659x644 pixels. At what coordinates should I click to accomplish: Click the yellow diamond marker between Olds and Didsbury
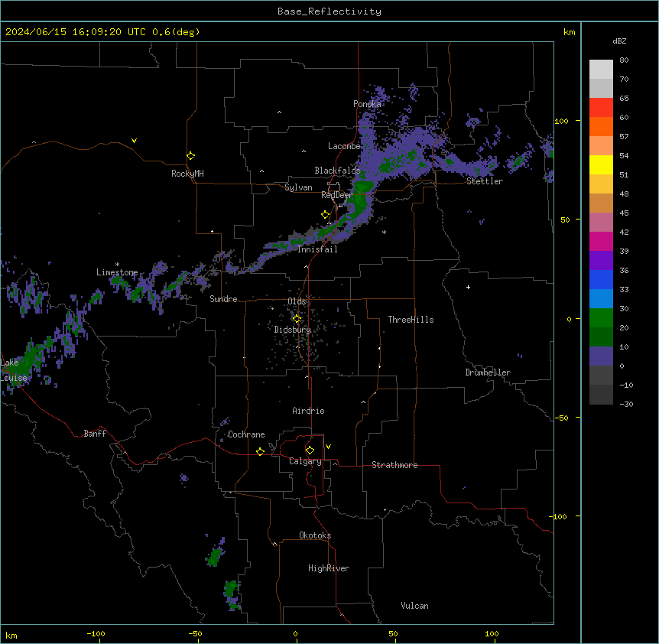pyautogui.click(x=297, y=319)
